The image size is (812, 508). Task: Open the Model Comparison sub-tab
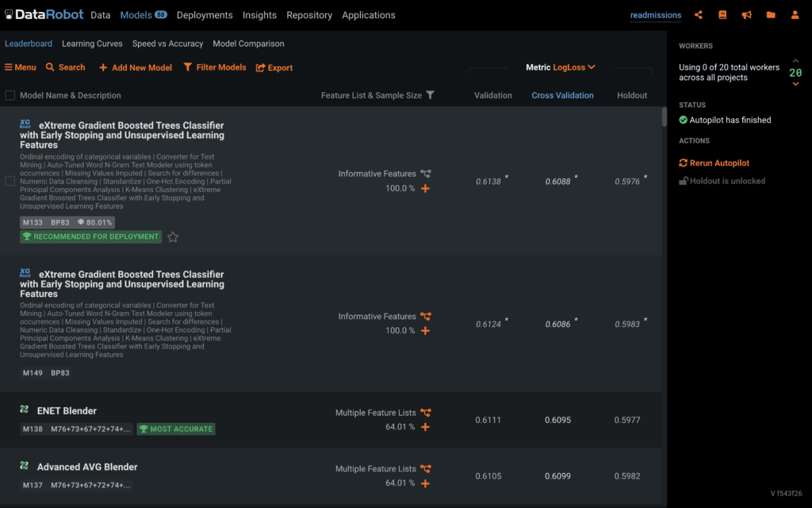click(248, 44)
